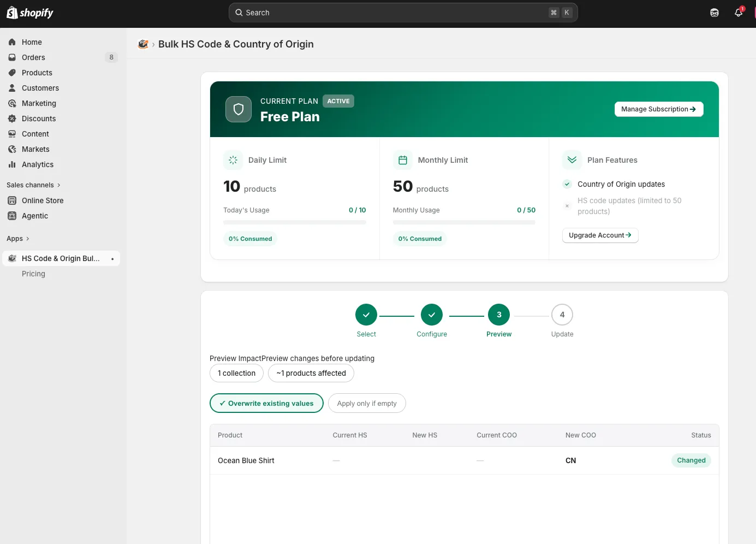Click the ~1 products affected pill

click(x=311, y=373)
